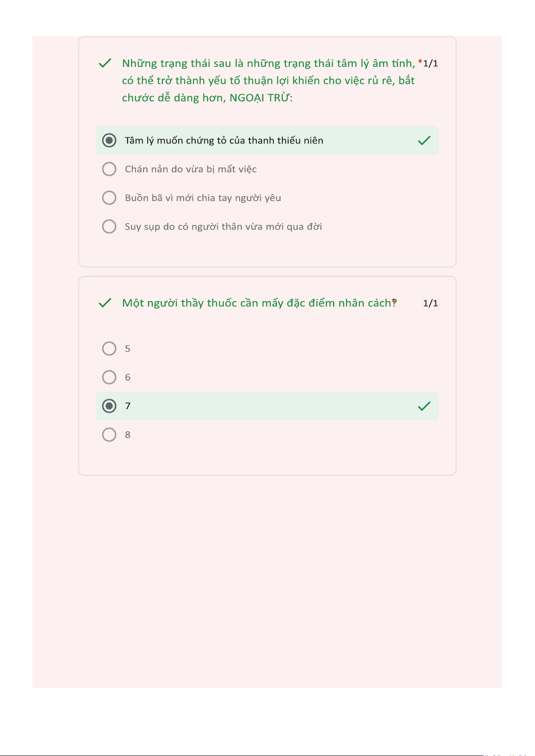Click the selected radio for "Tâm lý muốn chứng tỏ"
Image resolution: width=535 pixels, height=756 pixels.
[x=109, y=140]
